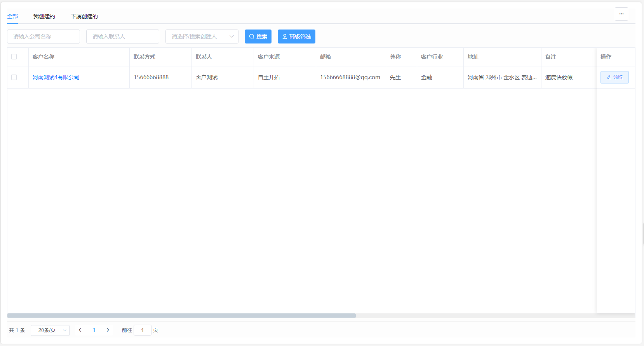644x346 pixels.
Task: Click the remark cell 速度快放假
Action: [559, 77]
